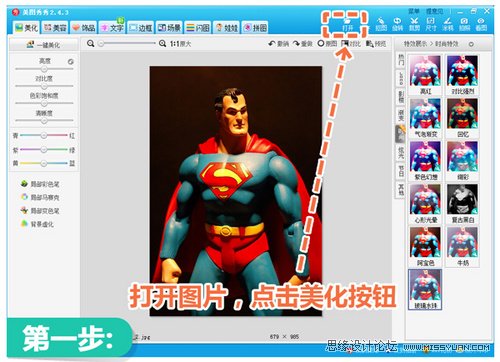Open the 场景 scene tab
The height and width of the screenshot is (362, 500).
(x=169, y=27)
